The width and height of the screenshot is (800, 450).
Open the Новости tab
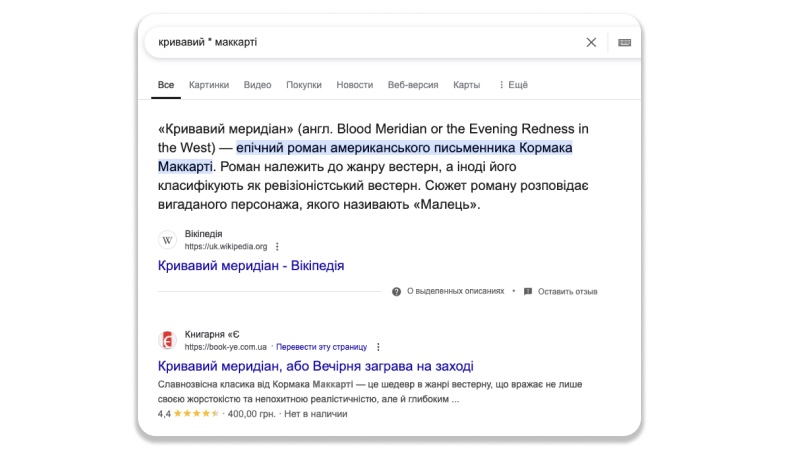[355, 85]
